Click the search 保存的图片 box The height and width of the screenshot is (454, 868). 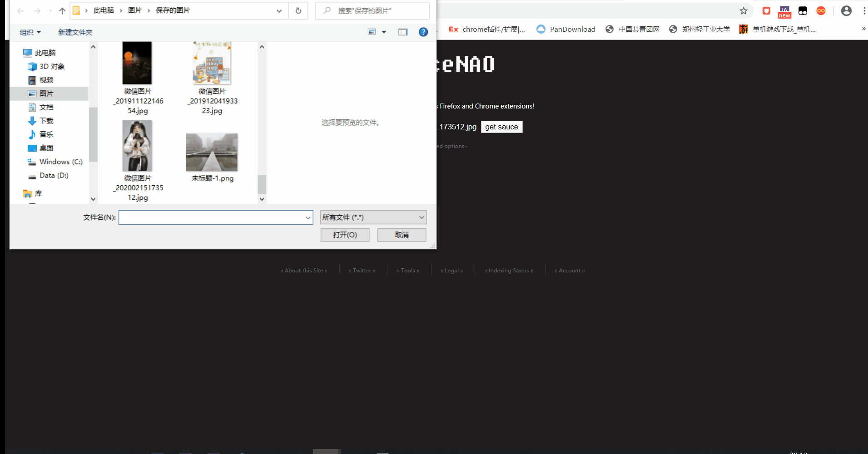372,11
